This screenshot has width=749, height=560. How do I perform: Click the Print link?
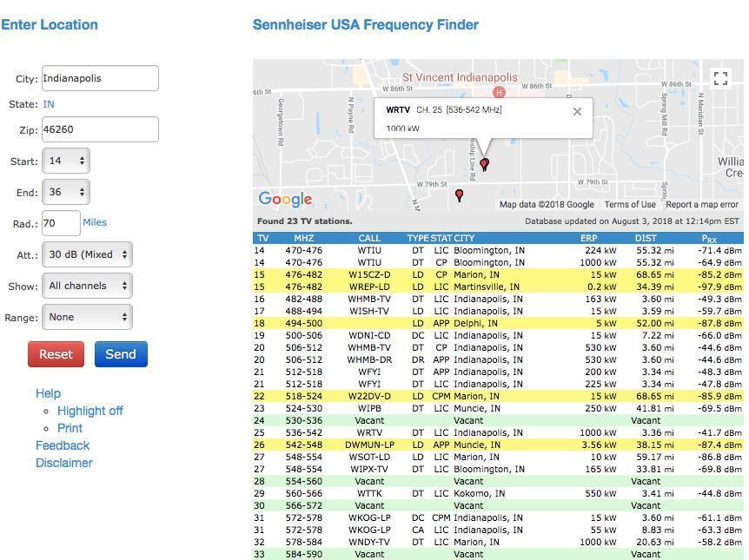click(70, 428)
